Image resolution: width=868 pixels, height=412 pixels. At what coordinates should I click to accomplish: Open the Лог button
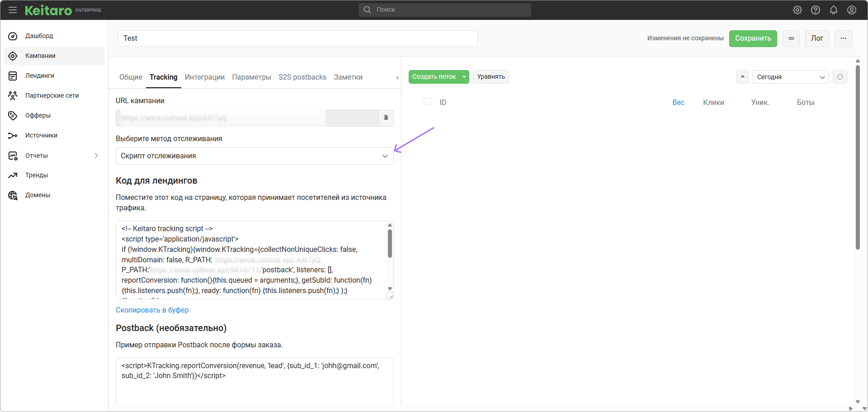point(817,38)
